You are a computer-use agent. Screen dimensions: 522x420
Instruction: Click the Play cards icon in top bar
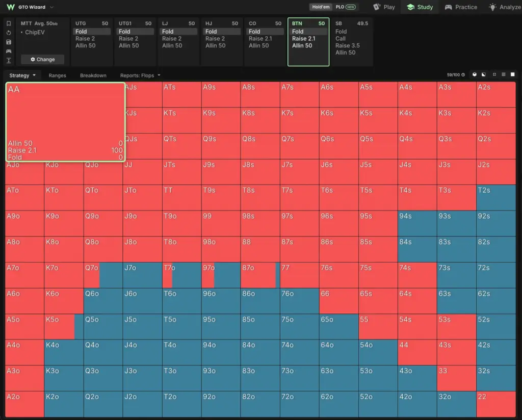pos(377,7)
